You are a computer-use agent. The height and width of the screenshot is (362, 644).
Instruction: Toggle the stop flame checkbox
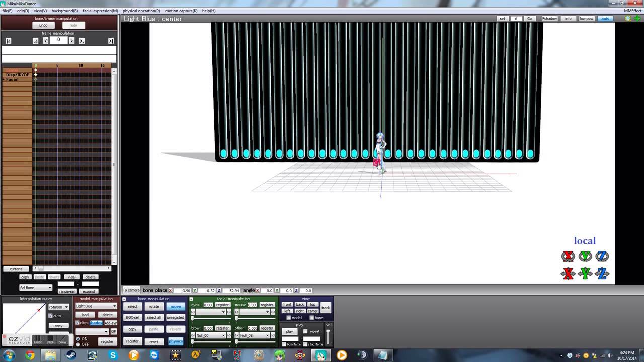[x=305, y=344]
